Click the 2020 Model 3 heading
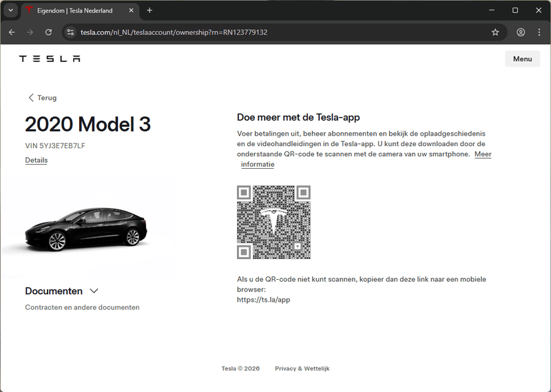 (88, 124)
